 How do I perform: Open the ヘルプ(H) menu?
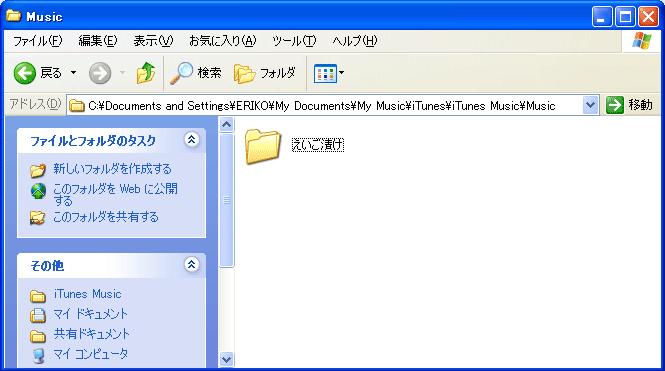355,41
